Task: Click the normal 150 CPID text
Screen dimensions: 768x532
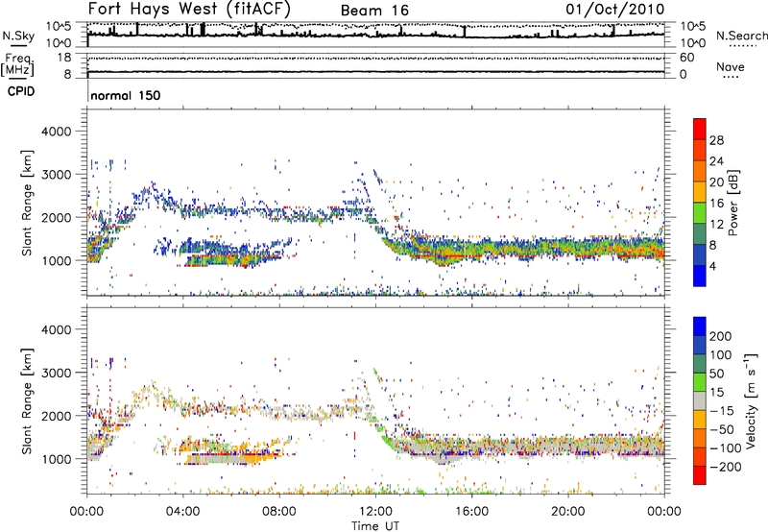Action: click(126, 95)
